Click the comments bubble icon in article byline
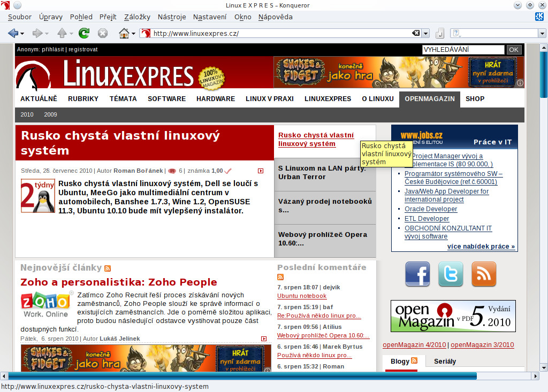548x392 pixels. (x=172, y=171)
